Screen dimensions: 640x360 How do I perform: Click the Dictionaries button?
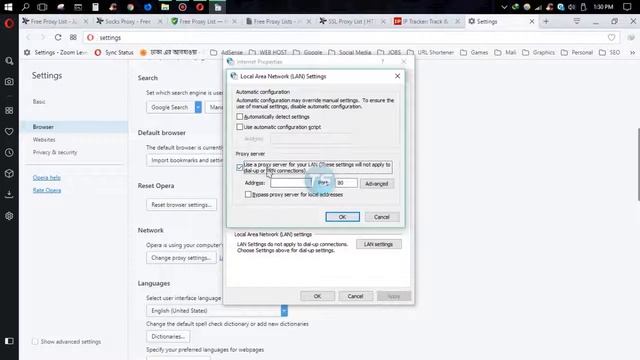168,337
